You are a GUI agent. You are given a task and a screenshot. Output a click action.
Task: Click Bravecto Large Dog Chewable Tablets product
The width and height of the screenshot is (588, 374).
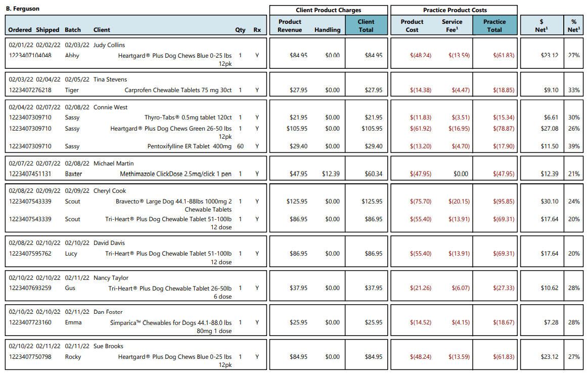coord(173,205)
